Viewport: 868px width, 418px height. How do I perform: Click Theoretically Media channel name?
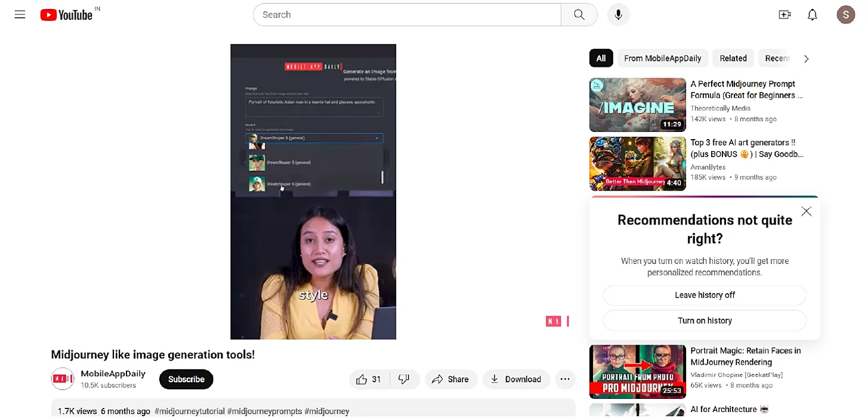720,109
